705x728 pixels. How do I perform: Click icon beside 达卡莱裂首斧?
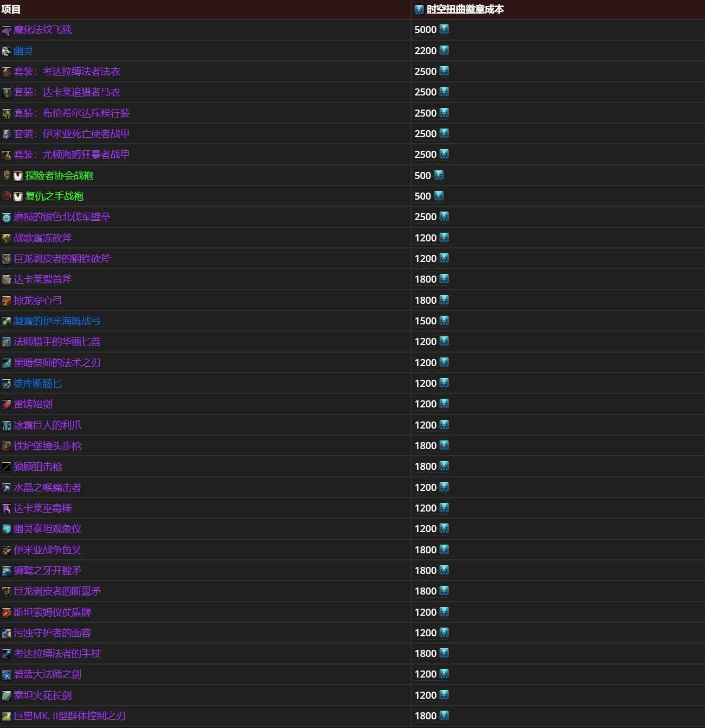7,280
